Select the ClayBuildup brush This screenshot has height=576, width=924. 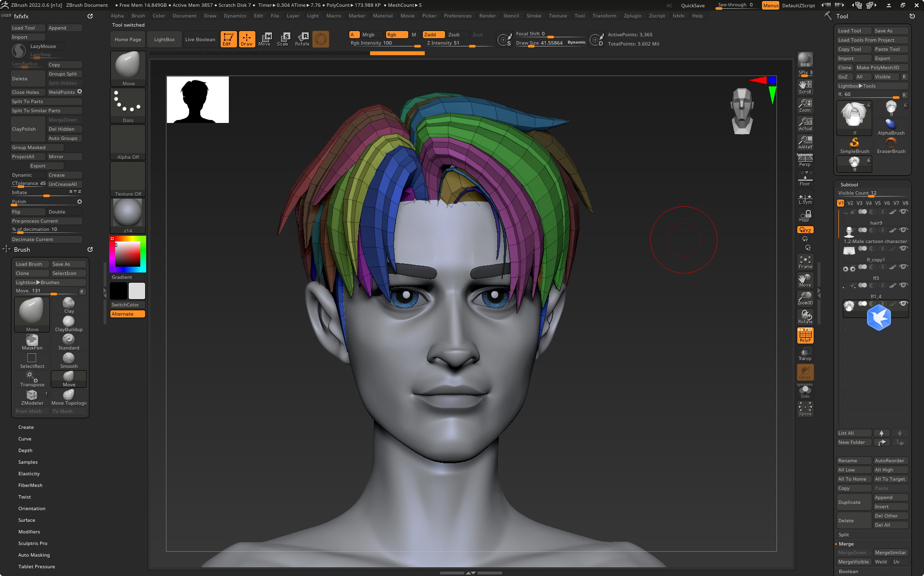click(69, 324)
